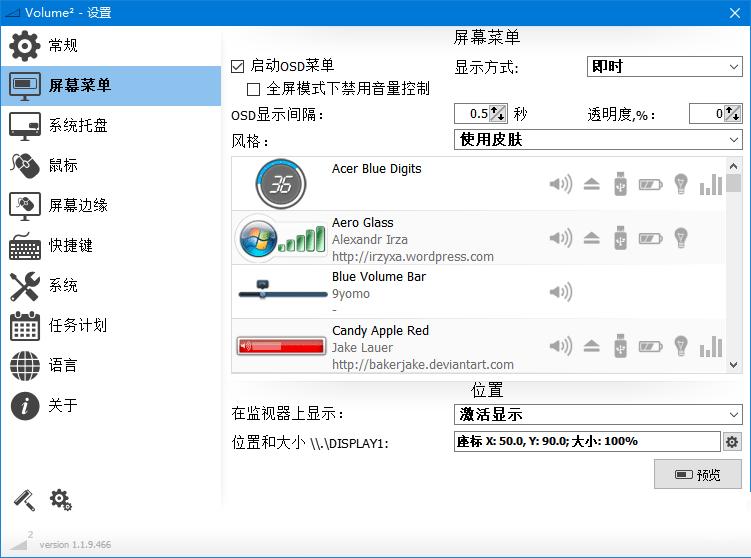Switch to the 系统托盘 section
The height and width of the screenshot is (558, 751).
coord(78,126)
